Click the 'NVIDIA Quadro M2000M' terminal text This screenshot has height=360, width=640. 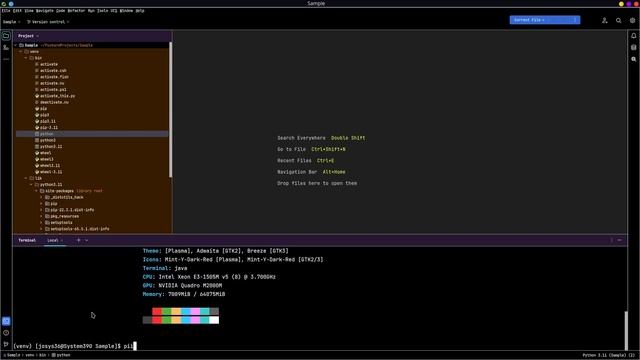pyautogui.click(x=190, y=286)
